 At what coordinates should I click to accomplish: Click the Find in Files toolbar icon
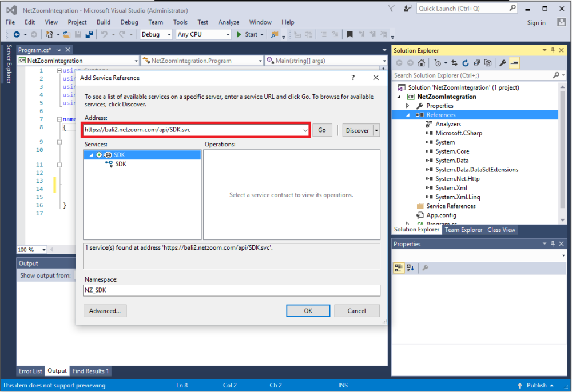coord(275,35)
